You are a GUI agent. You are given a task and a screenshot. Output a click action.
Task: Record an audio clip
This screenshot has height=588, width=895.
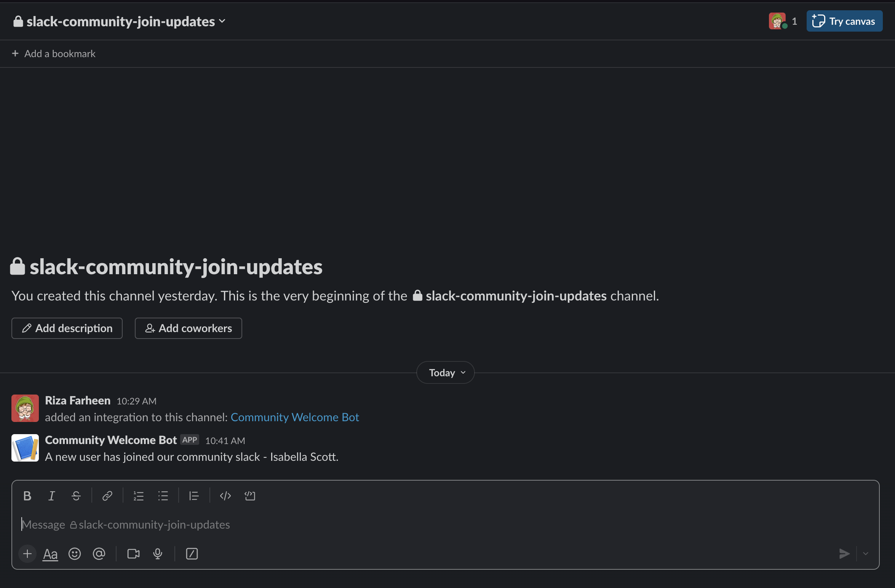tap(157, 554)
